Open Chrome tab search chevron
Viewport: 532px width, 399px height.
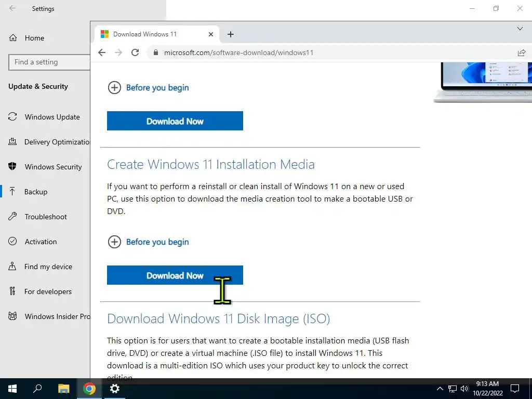point(520,29)
